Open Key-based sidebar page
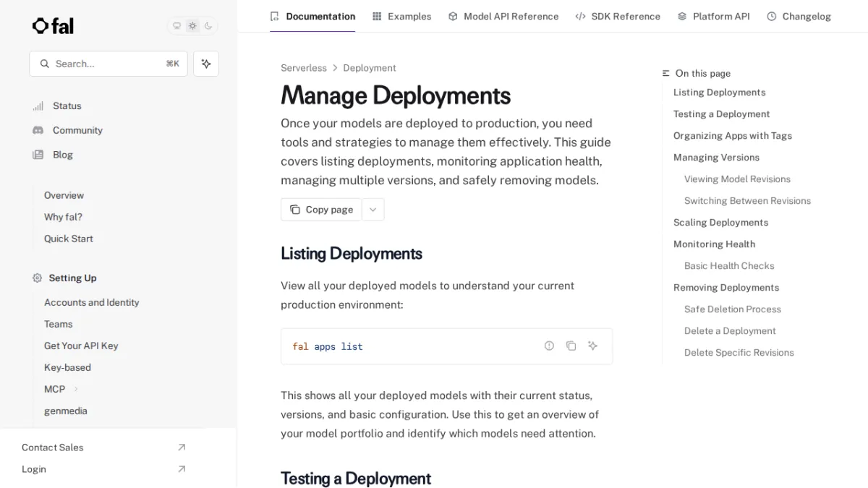Image resolution: width=868 pixels, height=488 pixels. point(67,367)
